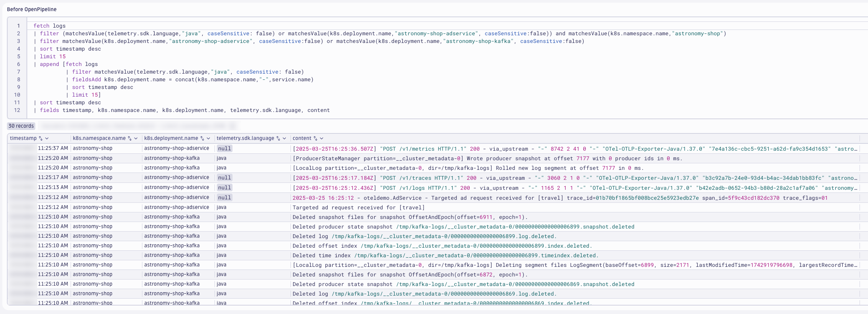Viewport: 868px width, 314px height.
Task: Click the 6869.snapshot.deleted content cell
Action: point(575,284)
